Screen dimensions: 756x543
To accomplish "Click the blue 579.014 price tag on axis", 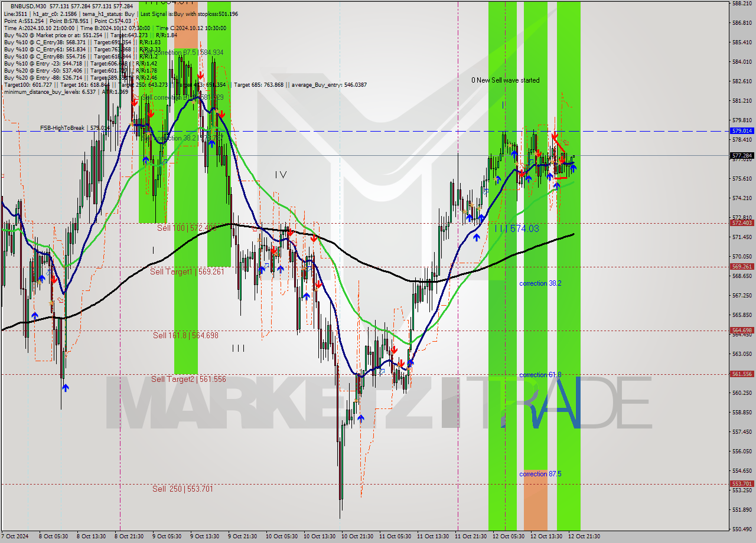I will (742, 131).
